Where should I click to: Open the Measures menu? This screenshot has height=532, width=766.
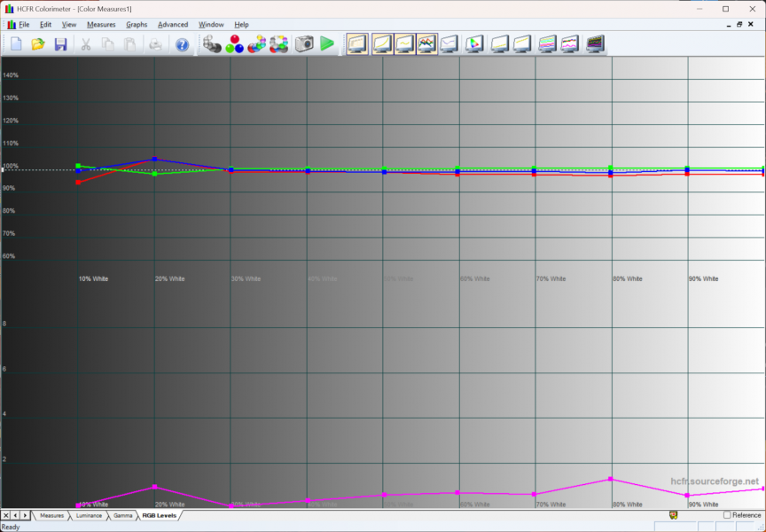(101, 24)
